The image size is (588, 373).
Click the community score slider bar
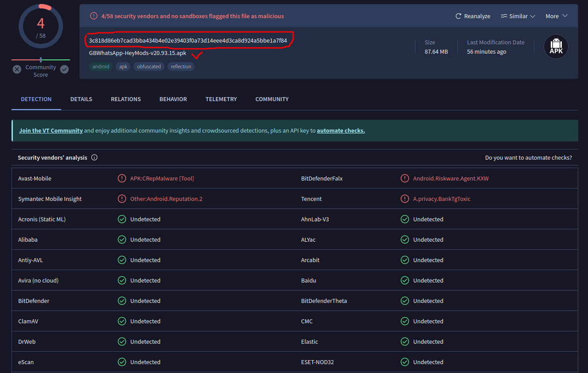click(x=41, y=59)
